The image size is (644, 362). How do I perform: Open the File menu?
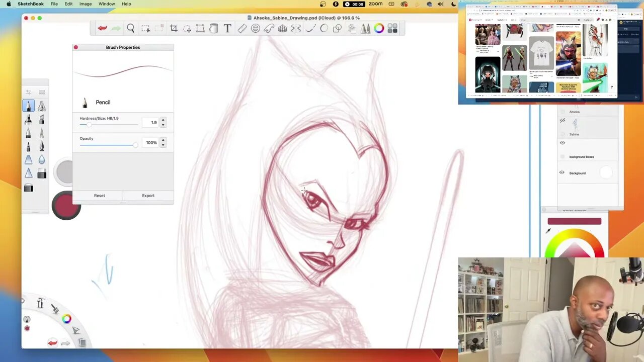[54, 4]
